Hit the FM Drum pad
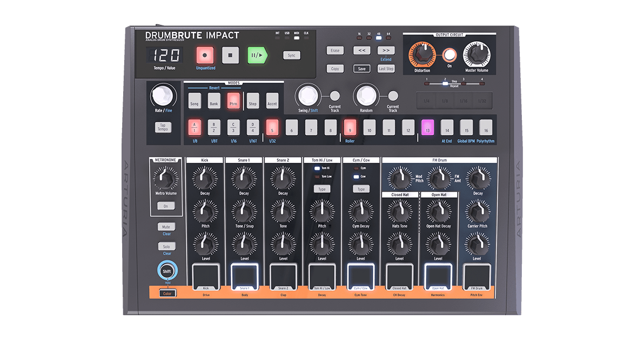This screenshot has height=339, width=644. click(x=477, y=276)
